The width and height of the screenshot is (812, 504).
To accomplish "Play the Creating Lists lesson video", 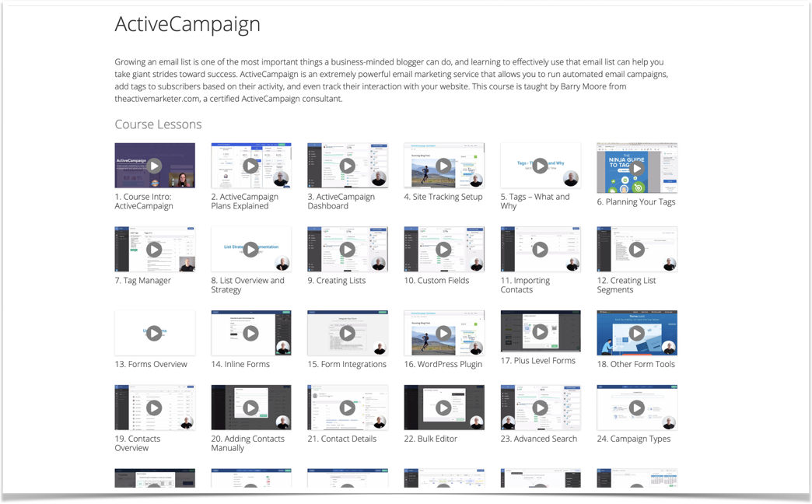I will pyautogui.click(x=347, y=250).
